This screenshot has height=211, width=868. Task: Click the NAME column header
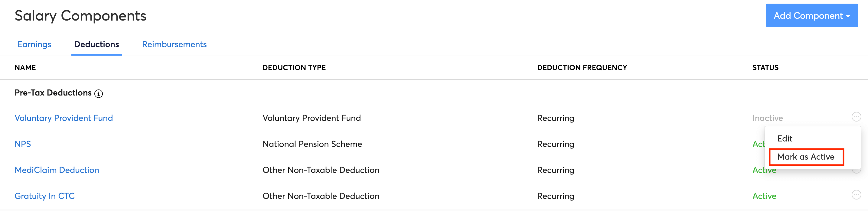(25, 68)
